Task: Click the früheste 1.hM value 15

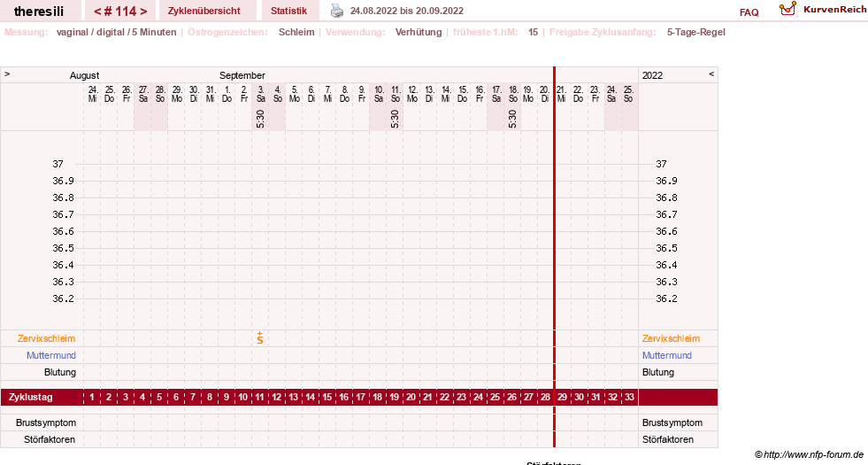Action: [533, 32]
